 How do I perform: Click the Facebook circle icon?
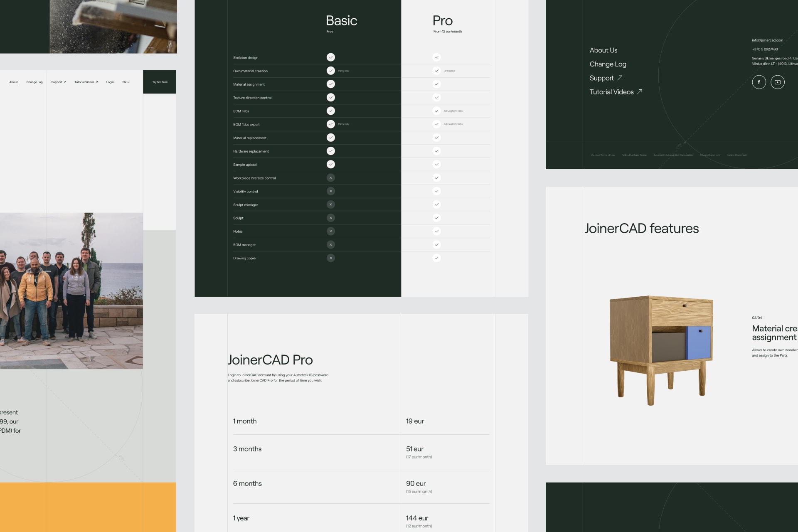click(x=759, y=82)
